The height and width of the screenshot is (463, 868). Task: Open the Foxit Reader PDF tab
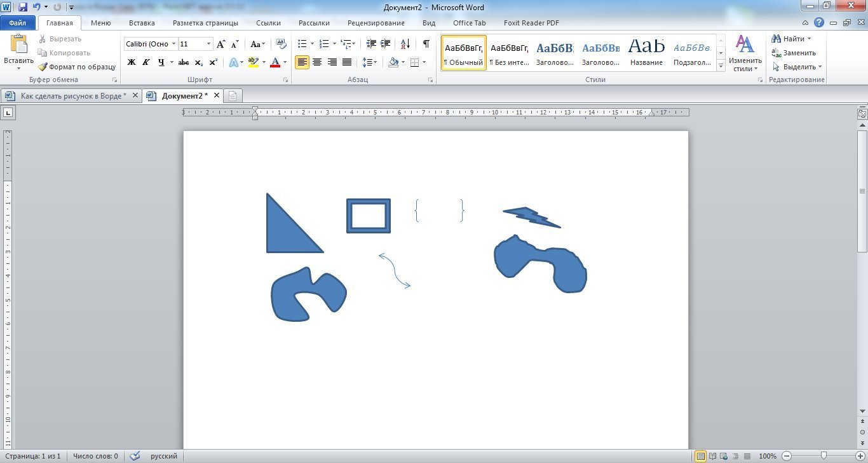[x=531, y=23]
